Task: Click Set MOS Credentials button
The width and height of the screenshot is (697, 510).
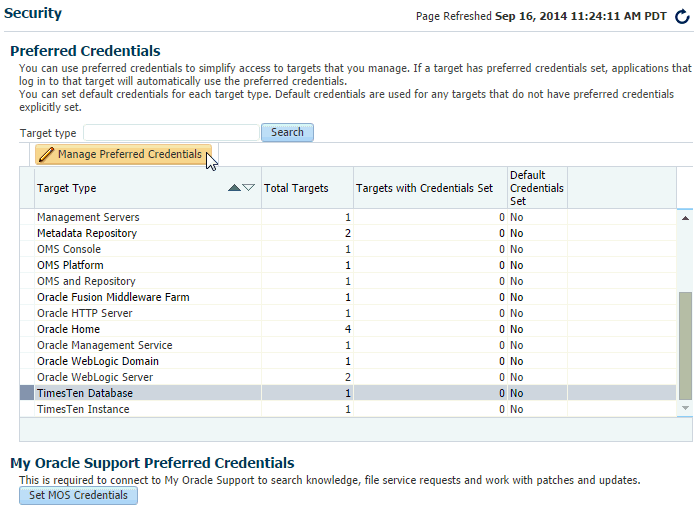Action: [x=78, y=495]
